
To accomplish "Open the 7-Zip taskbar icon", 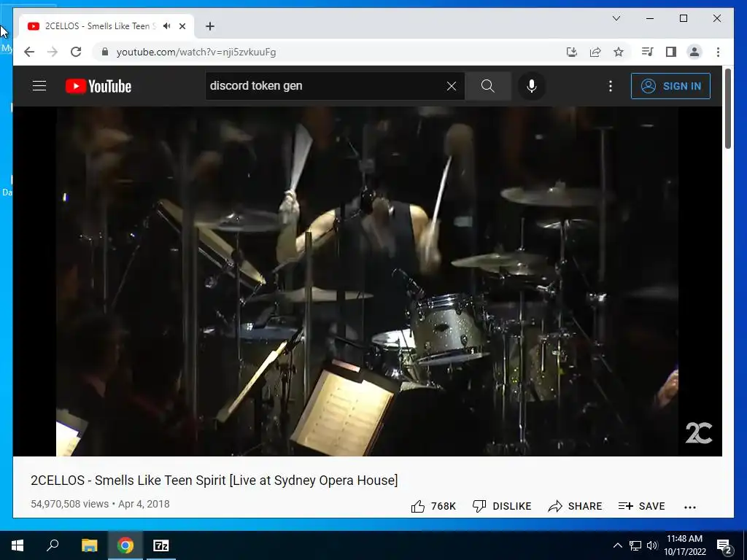I will [161, 545].
